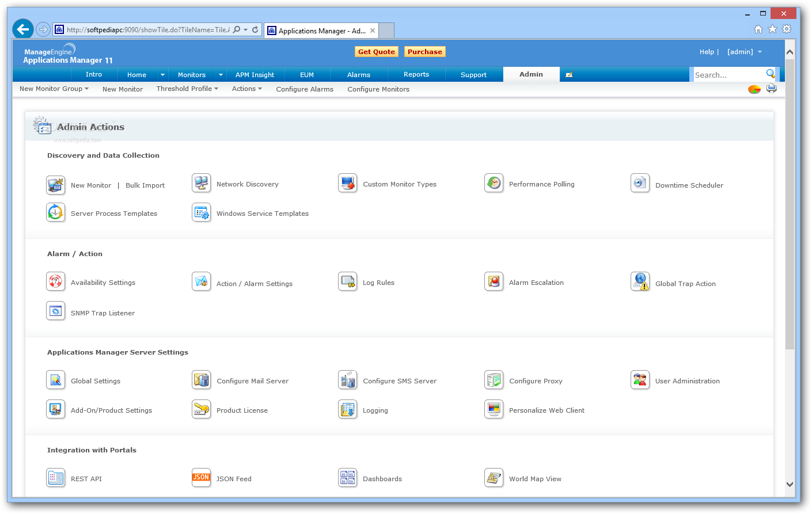
Task: Click the Purchase button
Action: (x=425, y=52)
